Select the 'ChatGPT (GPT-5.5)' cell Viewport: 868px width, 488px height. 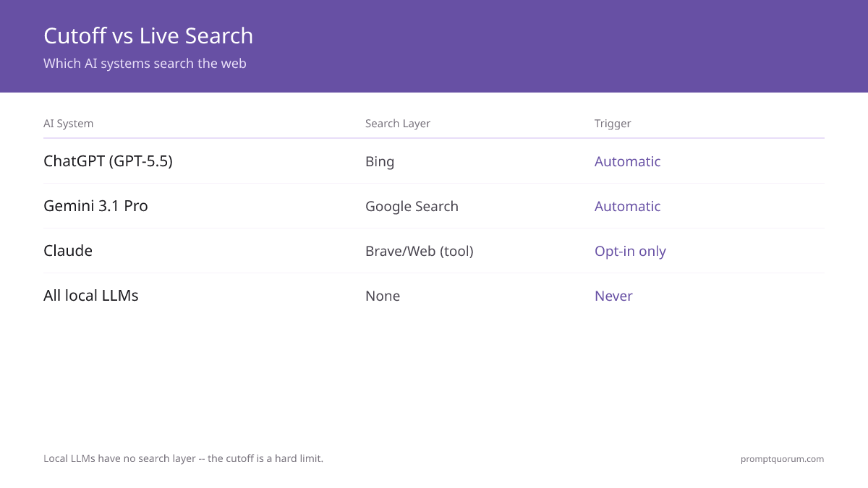(x=108, y=161)
